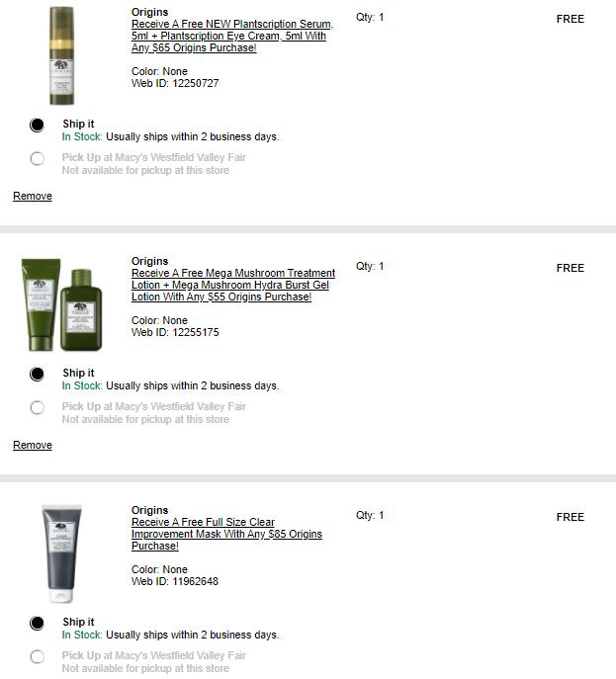This screenshot has width=616, height=679.
Task: Click the Ship it label for Plantscription item
Action: coord(78,124)
